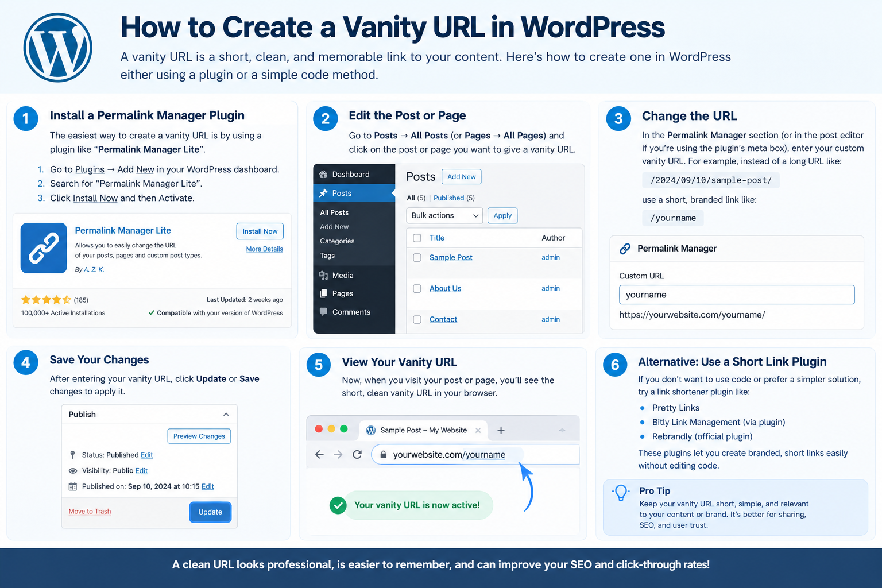Open the About Us title link
Viewport: 882px width, 588px height.
(x=445, y=288)
